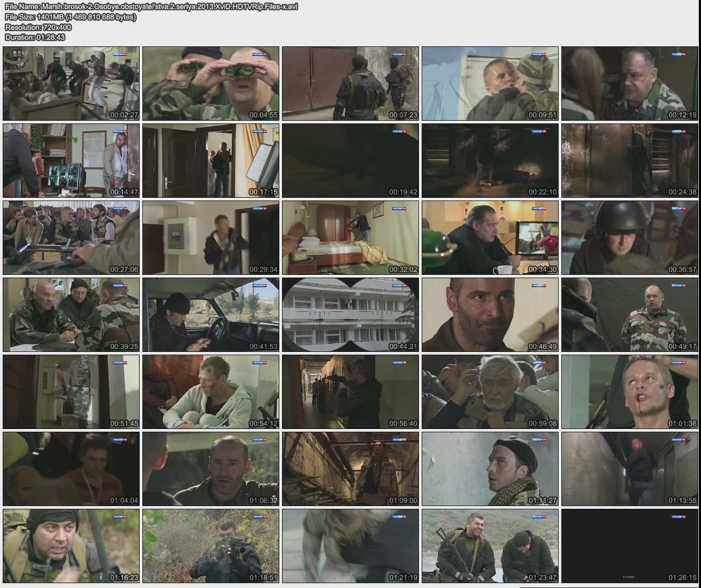Click the bearded man close-up at 00:46:49
701x588 pixels.
pos(490,315)
